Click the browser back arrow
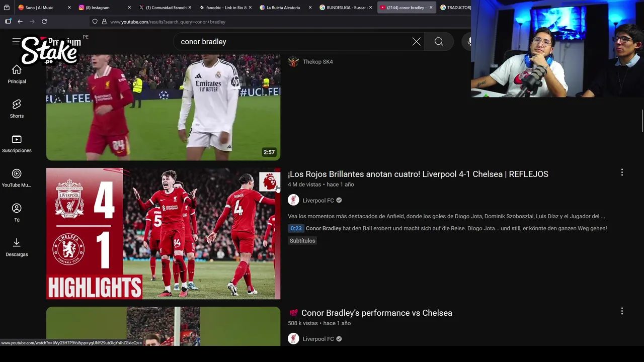644x362 pixels. click(x=20, y=22)
